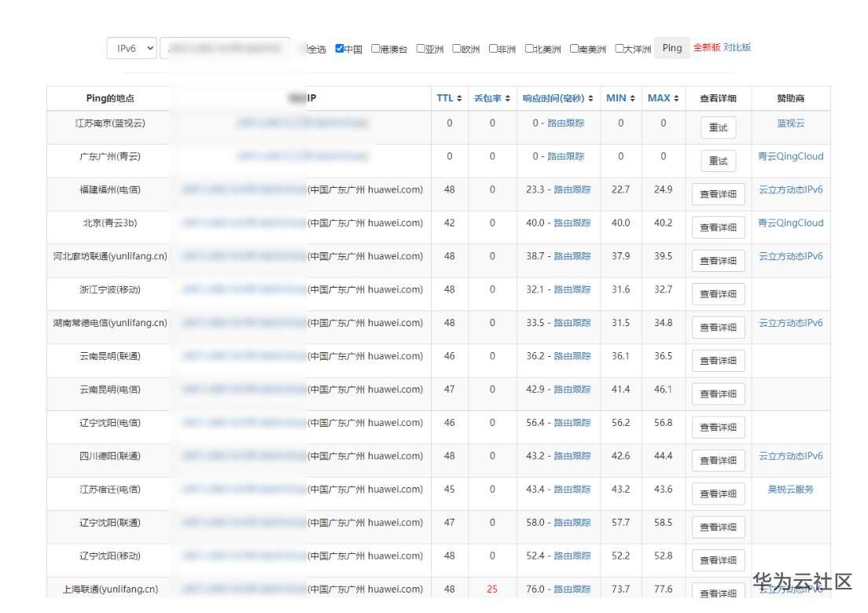868x613 pixels.
Task: Open 路由跟踪 for 辽宁沈阳(电信)
Action: tap(572, 423)
